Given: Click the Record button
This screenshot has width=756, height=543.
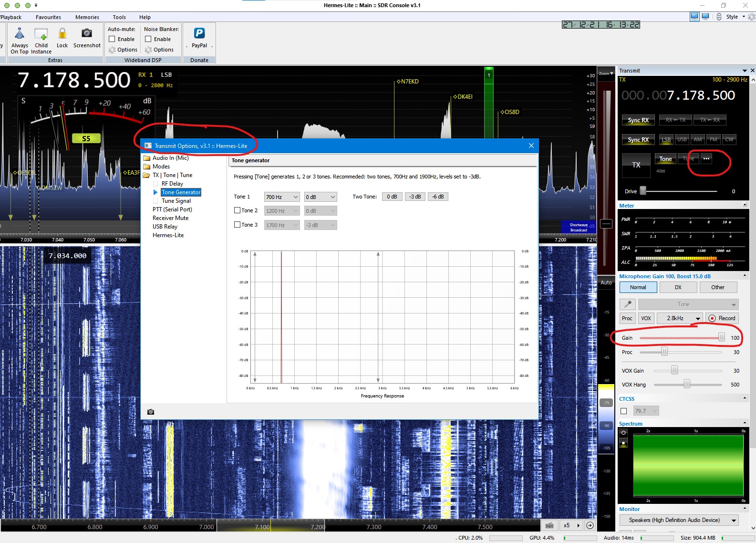Looking at the screenshot, I should click(722, 318).
